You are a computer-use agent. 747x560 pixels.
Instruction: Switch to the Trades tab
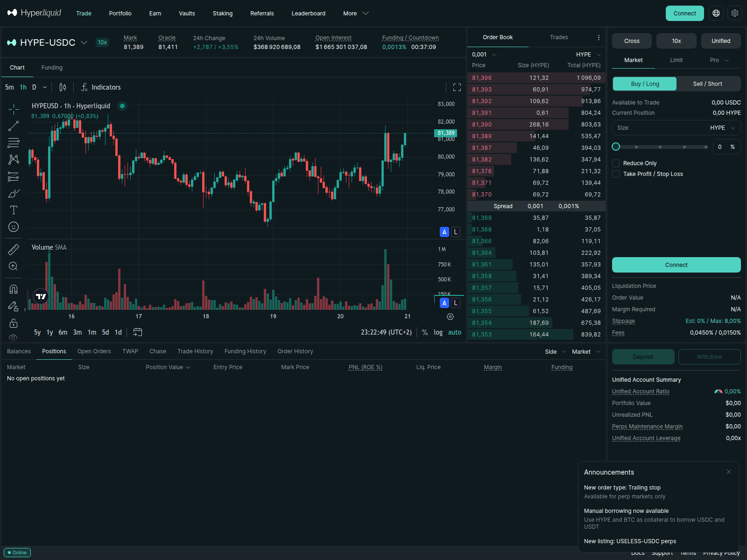[x=559, y=37]
